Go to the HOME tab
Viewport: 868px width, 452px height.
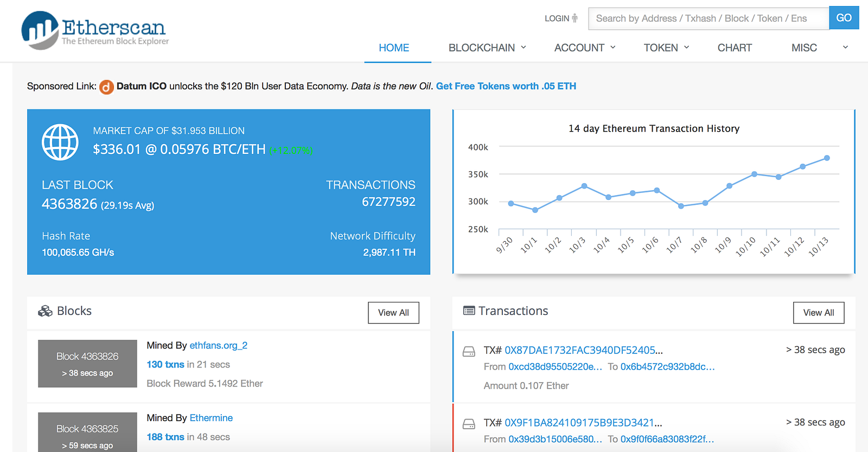[x=394, y=48]
